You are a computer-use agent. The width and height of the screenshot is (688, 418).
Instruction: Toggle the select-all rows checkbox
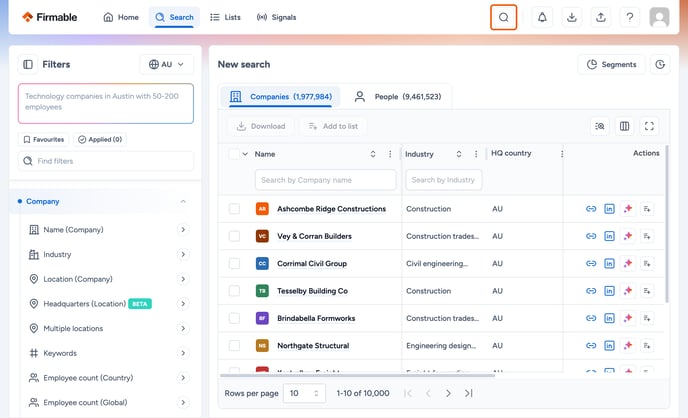[x=234, y=154]
